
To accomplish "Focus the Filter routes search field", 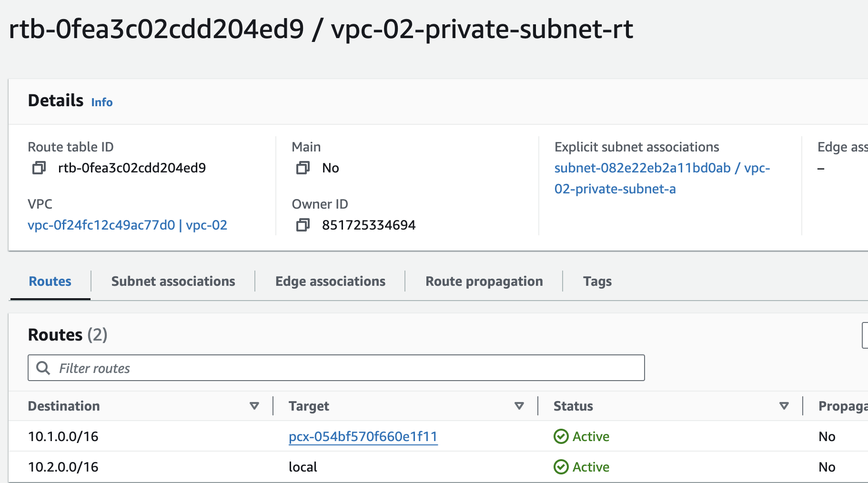I will tap(348, 368).
